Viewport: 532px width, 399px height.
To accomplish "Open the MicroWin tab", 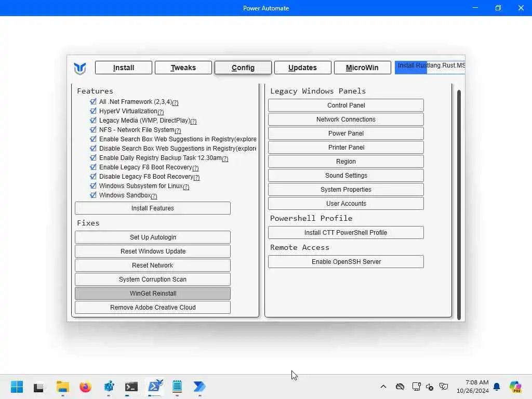I will pos(362,68).
